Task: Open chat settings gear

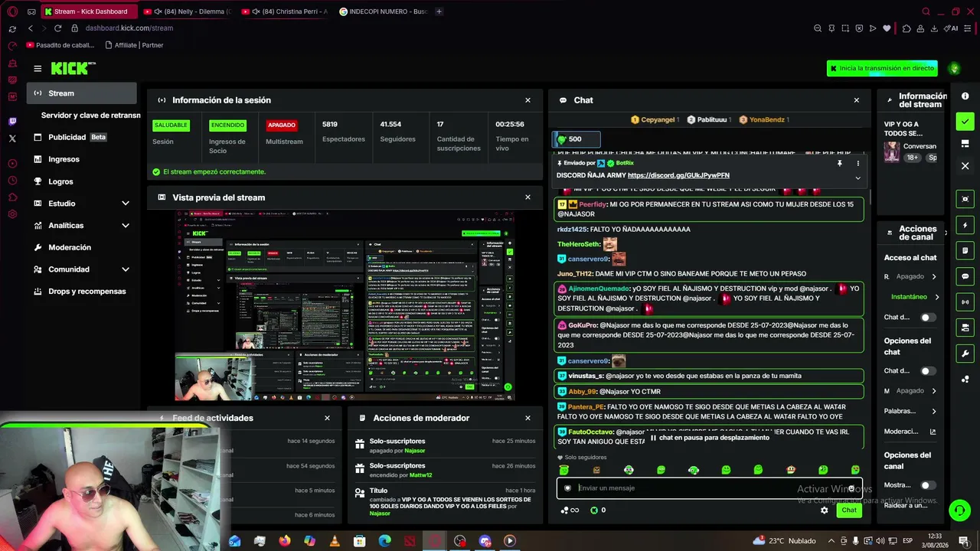Action: [x=825, y=510]
